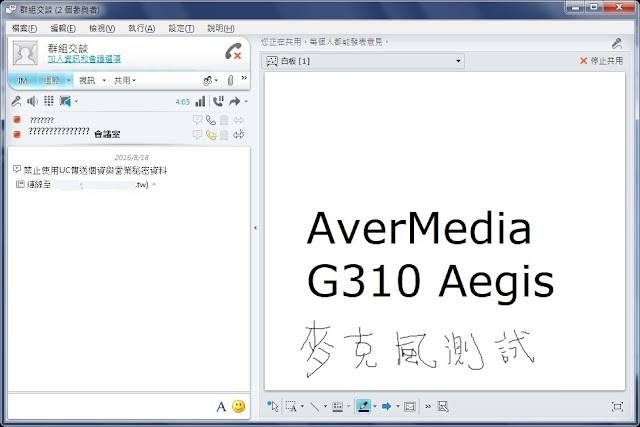Open the pen tool options dropdown

point(375,406)
